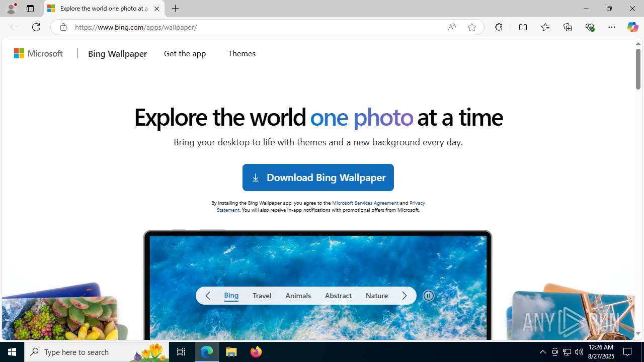Screen dimensions: 644x362
Task: Open the Favorites list icon
Action: click(x=545, y=27)
